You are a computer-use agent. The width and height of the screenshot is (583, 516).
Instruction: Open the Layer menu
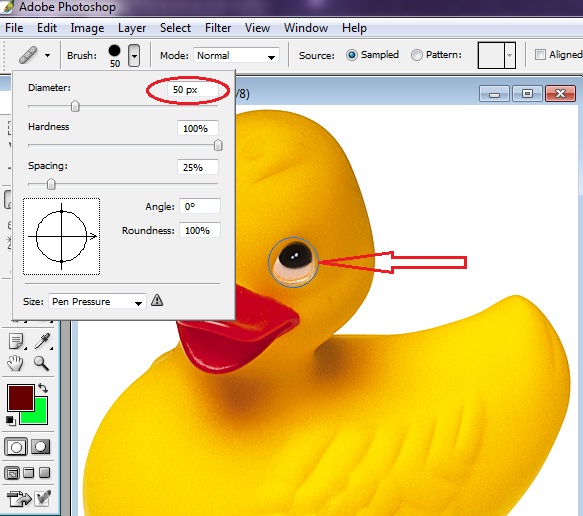pyautogui.click(x=132, y=28)
